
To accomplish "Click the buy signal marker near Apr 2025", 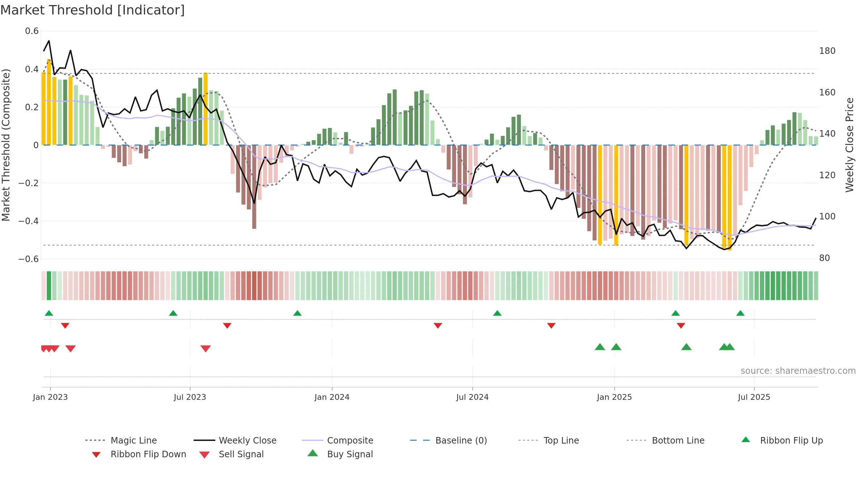I will (686, 347).
